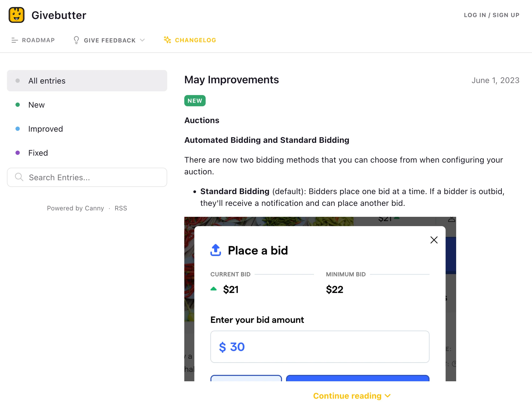
Task: Click the gray dot beside All entries
Action: [18, 81]
